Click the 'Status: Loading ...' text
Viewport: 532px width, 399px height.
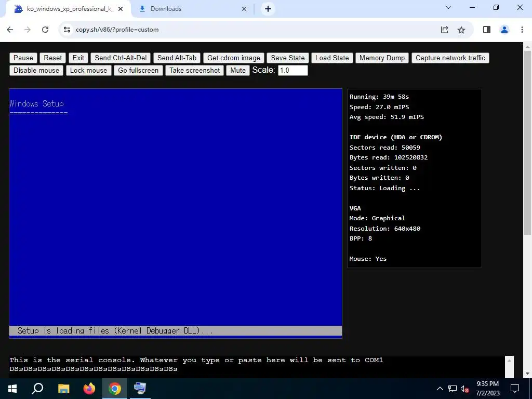pyautogui.click(x=385, y=188)
